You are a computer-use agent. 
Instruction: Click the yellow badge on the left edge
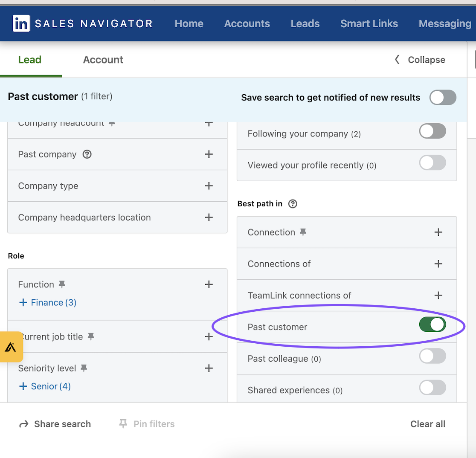pyautogui.click(x=11, y=347)
